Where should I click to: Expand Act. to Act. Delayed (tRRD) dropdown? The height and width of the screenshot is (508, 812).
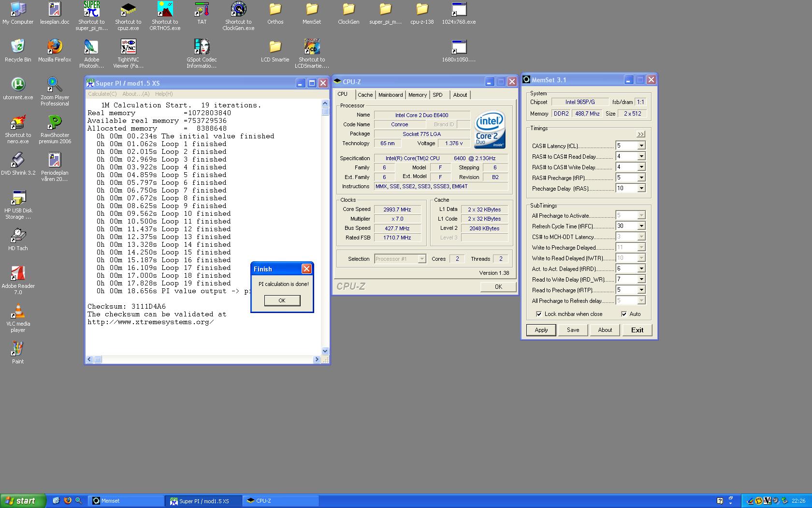(641, 269)
